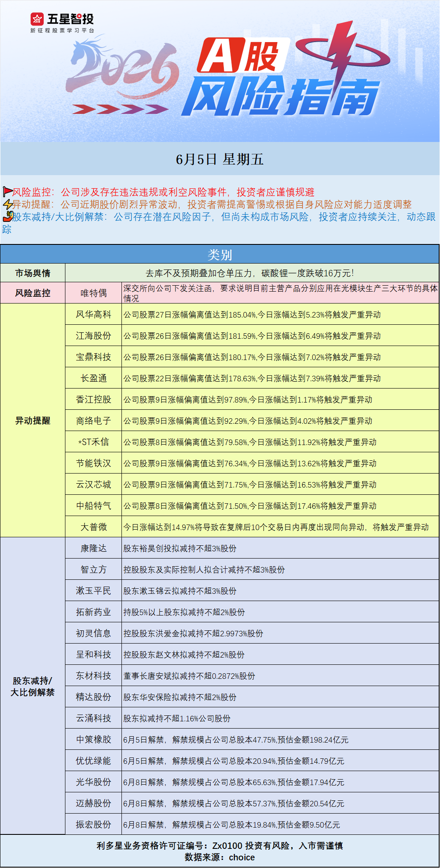Click the 中船特气 stock name
This screenshot has width=440, height=868.
pyautogui.click(x=93, y=505)
